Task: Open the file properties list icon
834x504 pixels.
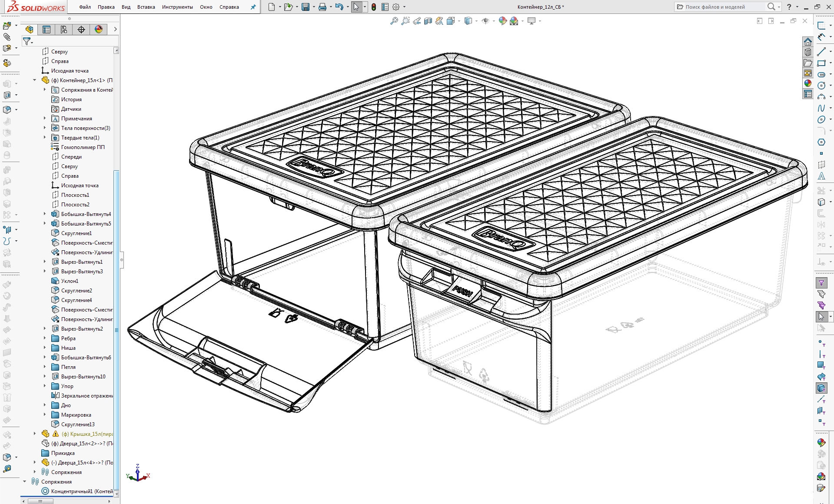Action: click(385, 7)
